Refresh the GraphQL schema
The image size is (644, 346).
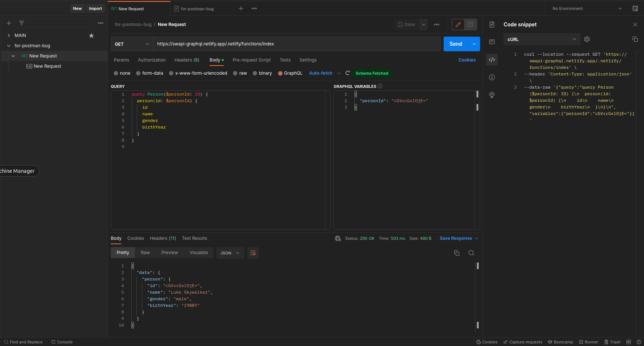tap(348, 73)
